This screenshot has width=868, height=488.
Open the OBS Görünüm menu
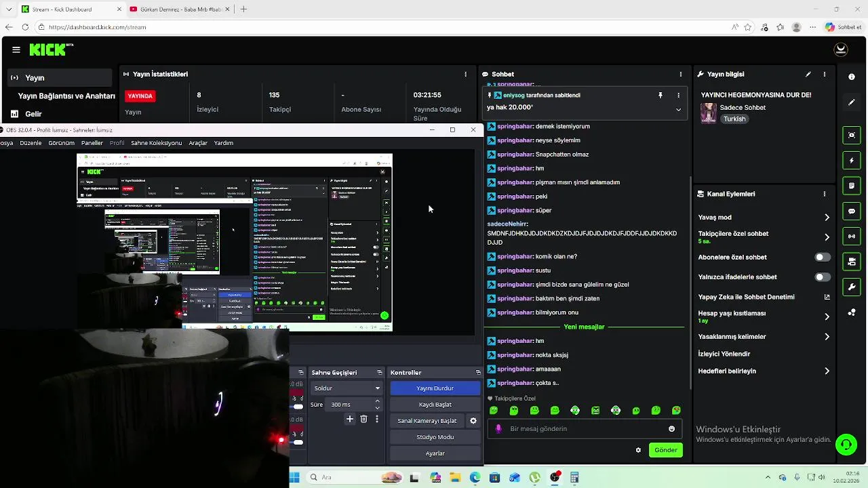click(x=62, y=143)
